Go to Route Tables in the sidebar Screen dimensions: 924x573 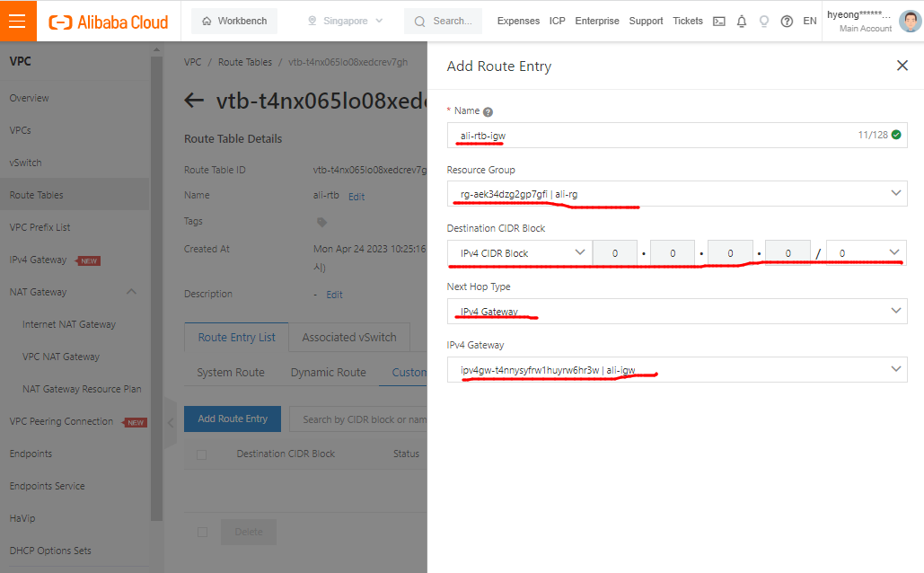pos(36,195)
